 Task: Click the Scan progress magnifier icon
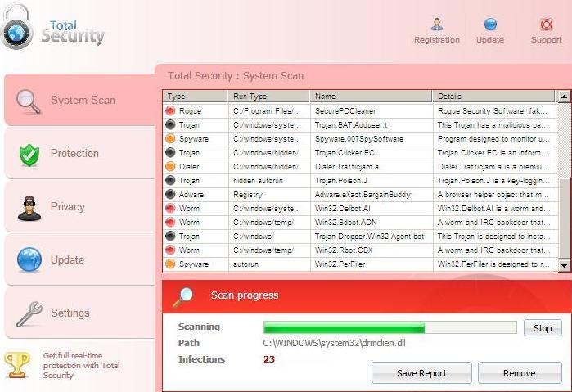(182, 297)
